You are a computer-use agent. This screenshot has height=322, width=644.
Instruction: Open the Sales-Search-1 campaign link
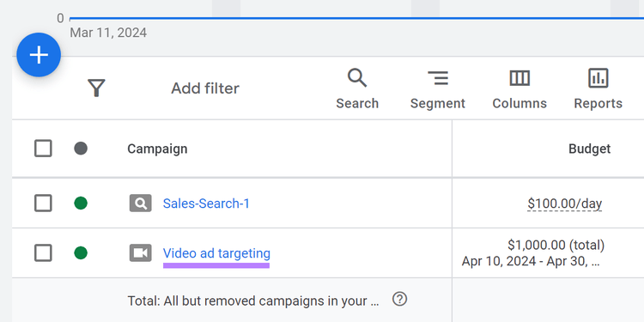pyautogui.click(x=206, y=204)
